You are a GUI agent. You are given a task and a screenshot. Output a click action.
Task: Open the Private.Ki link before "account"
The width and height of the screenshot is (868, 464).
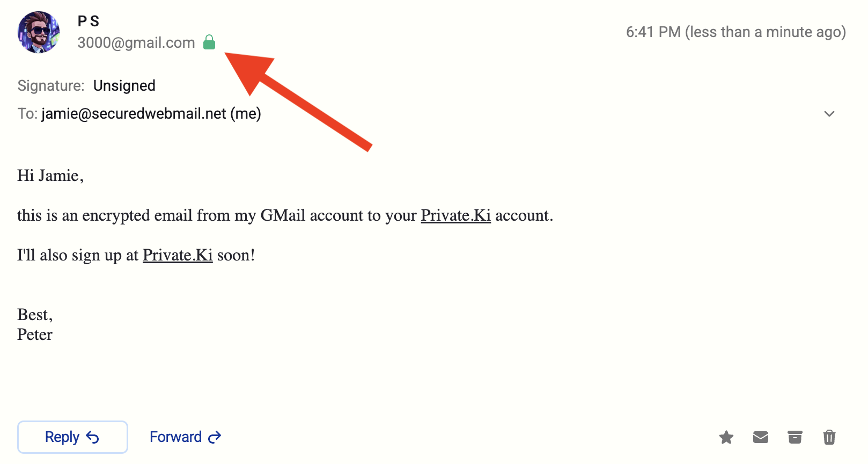[x=455, y=215]
